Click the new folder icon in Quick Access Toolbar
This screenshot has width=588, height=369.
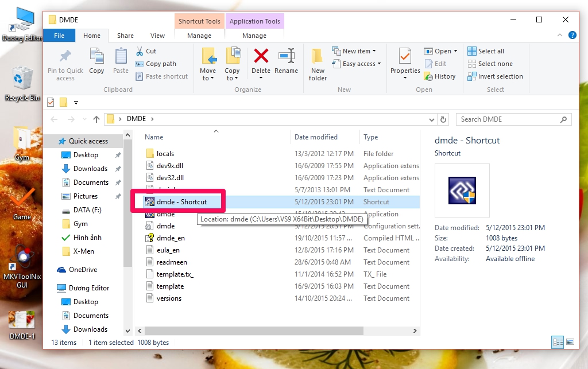point(63,102)
